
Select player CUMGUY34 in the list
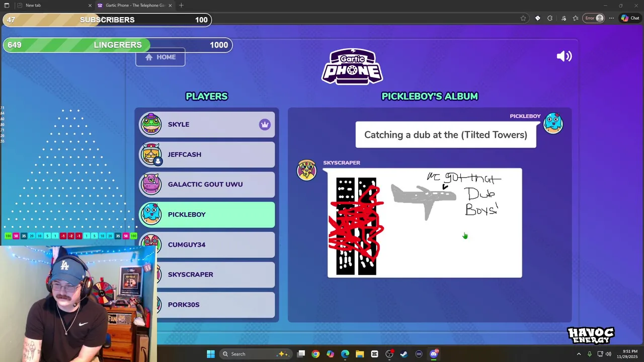(x=207, y=244)
